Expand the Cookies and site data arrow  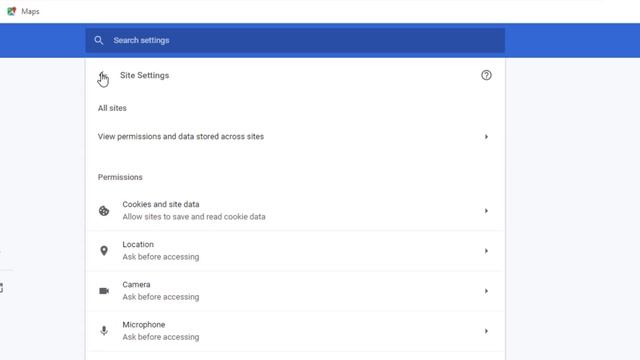click(486, 211)
